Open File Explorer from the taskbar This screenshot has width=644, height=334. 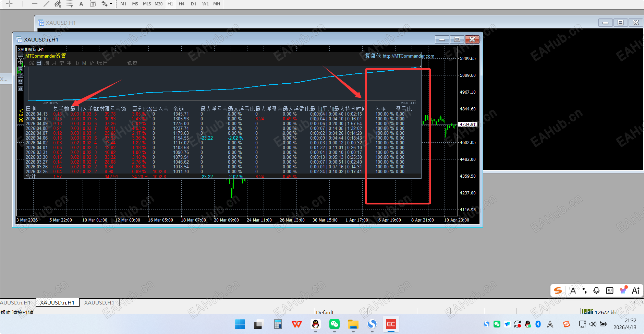[353, 324]
